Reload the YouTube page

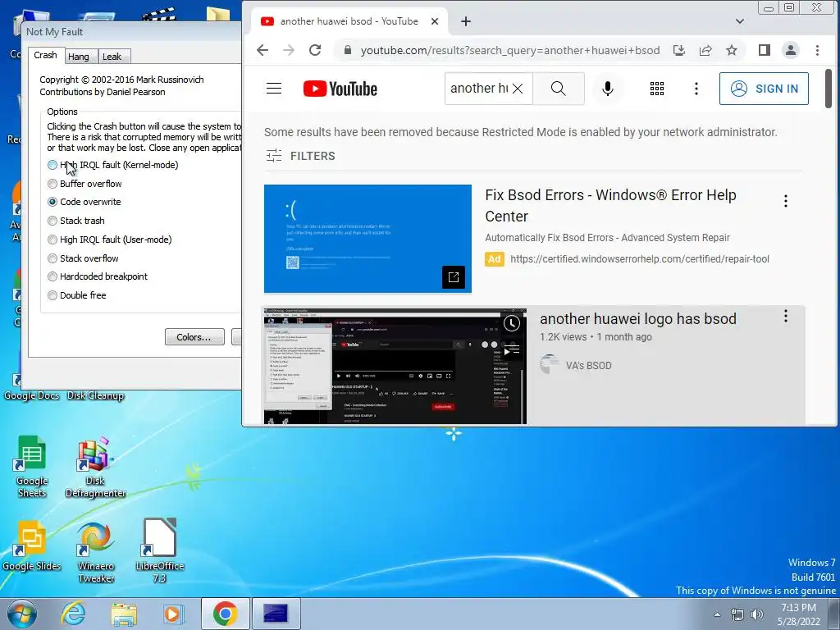[x=315, y=50]
